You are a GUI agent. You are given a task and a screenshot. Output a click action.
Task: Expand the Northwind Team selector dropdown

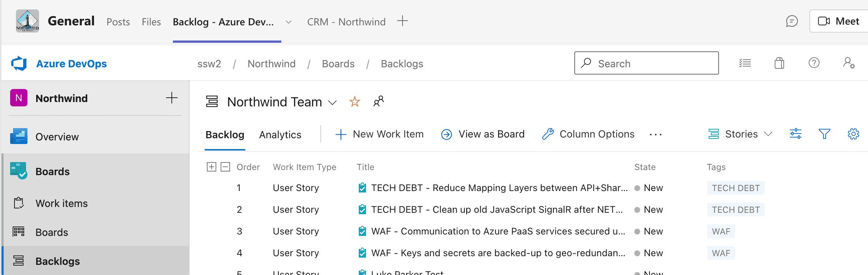tap(332, 103)
